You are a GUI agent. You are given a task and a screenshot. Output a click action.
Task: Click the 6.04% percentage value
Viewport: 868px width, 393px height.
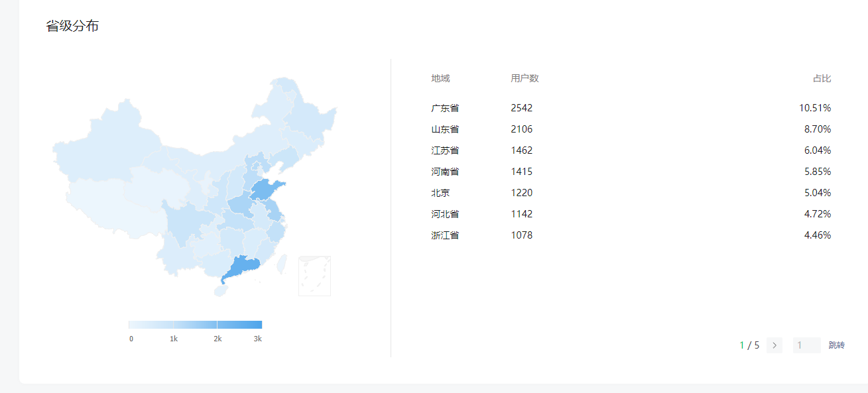coord(818,150)
